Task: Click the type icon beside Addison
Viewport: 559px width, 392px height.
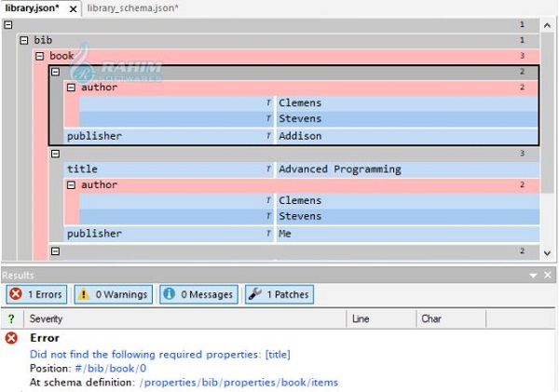Action: (x=269, y=136)
